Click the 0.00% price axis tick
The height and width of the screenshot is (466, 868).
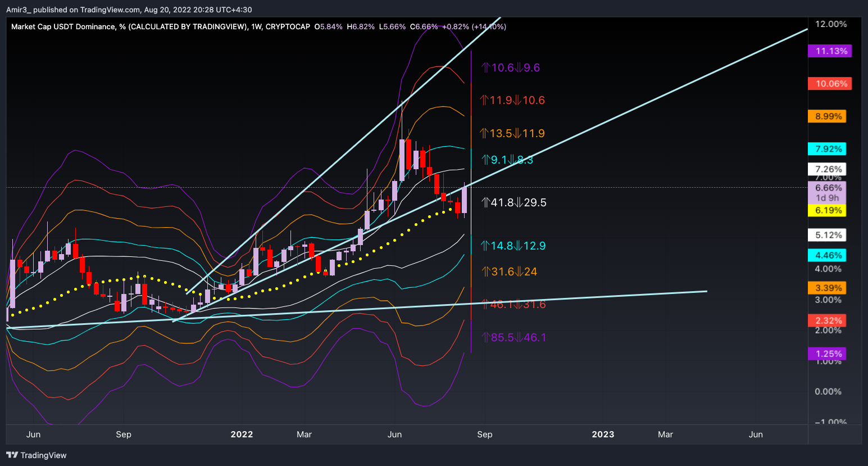tap(828, 392)
